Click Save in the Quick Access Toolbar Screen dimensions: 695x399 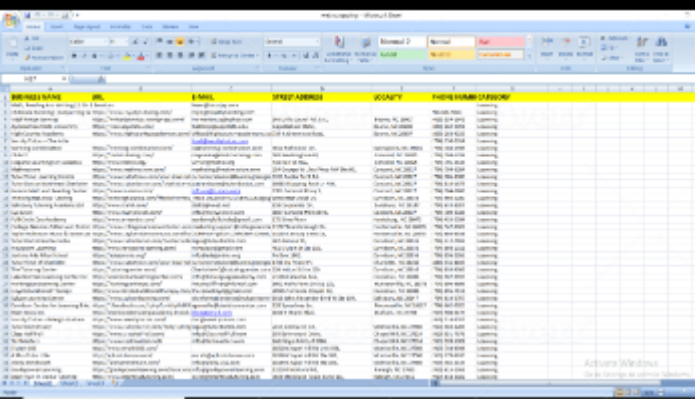pos(27,15)
